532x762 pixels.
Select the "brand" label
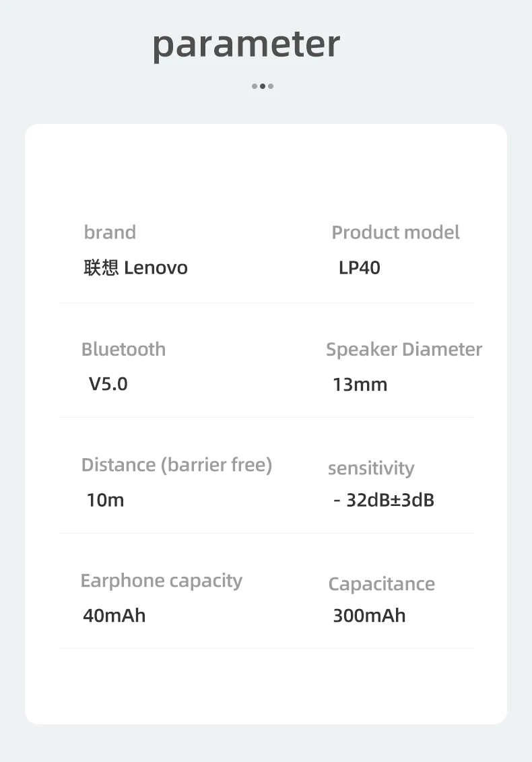110,232
